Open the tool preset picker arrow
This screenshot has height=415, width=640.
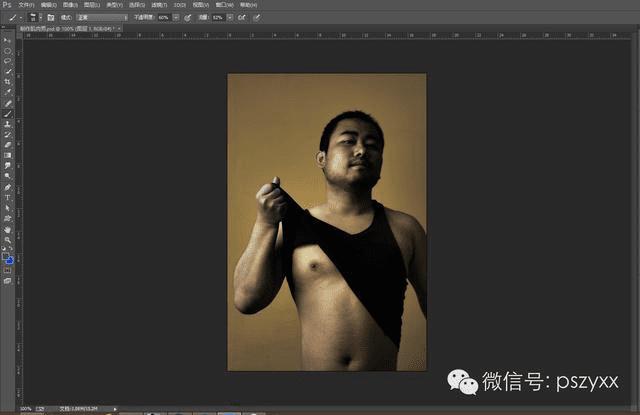click(x=21, y=18)
